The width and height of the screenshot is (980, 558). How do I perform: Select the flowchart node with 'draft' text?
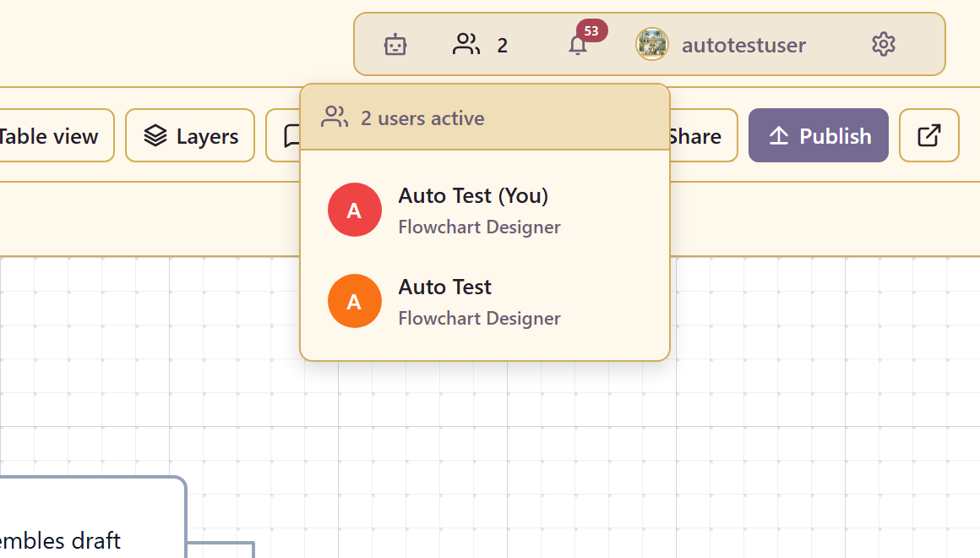[92, 517]
